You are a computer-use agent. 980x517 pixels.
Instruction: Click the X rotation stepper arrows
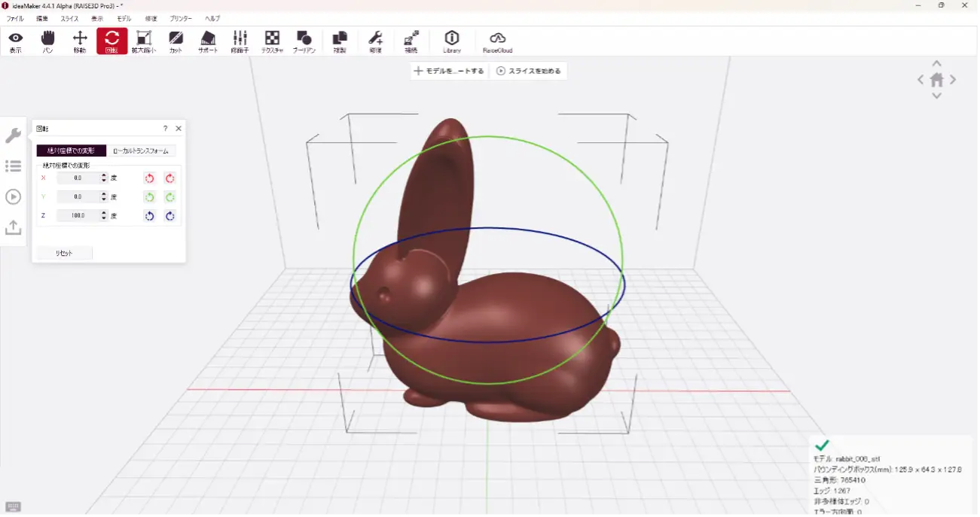[x=104, y=178]
